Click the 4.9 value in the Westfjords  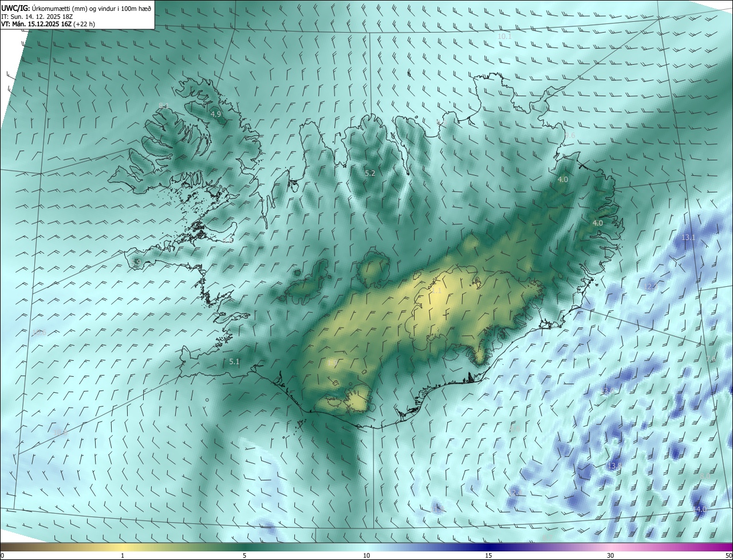(216, 115)
